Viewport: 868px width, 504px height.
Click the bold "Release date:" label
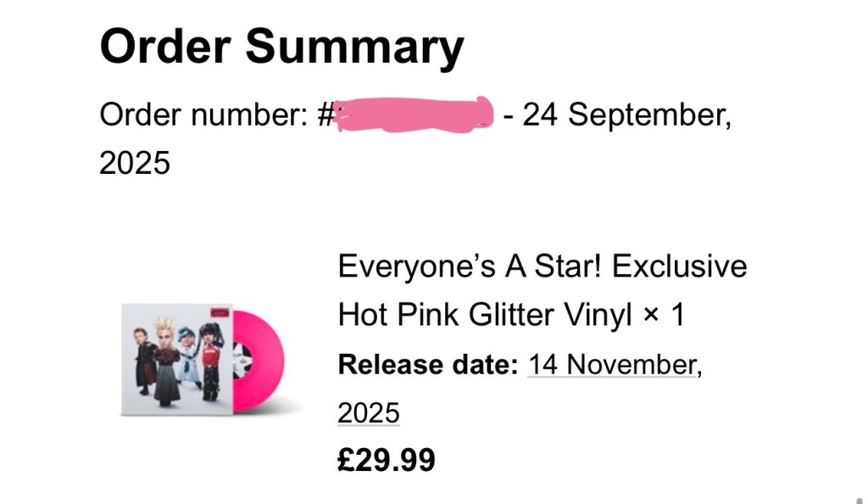[x=427, y=365]
